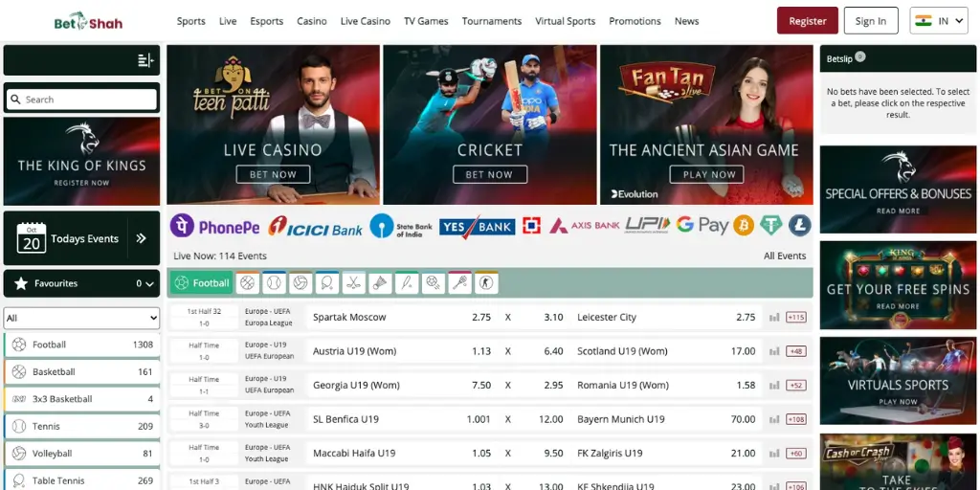980x490 pixels.
Task: Open statistics icon for Maccabi Haifa U19 match
Action: pos(774,454)
